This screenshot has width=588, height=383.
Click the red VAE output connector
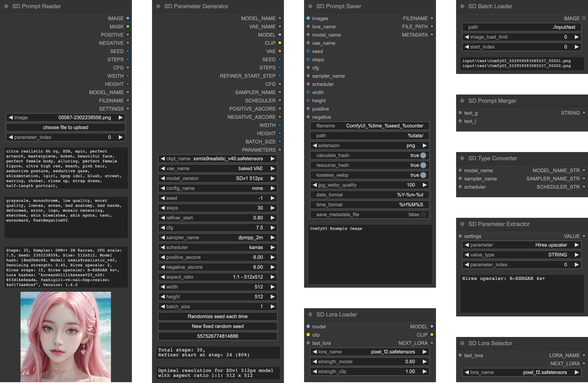(x=280, y=51)
